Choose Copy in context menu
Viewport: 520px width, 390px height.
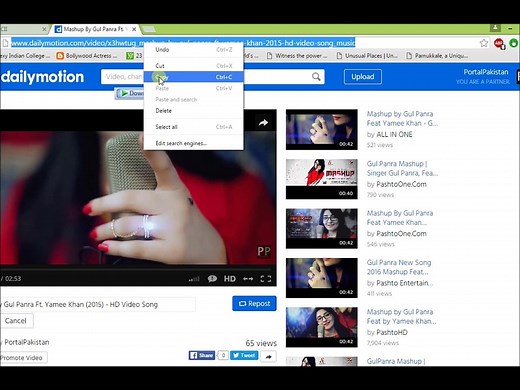tap(194, 77)
